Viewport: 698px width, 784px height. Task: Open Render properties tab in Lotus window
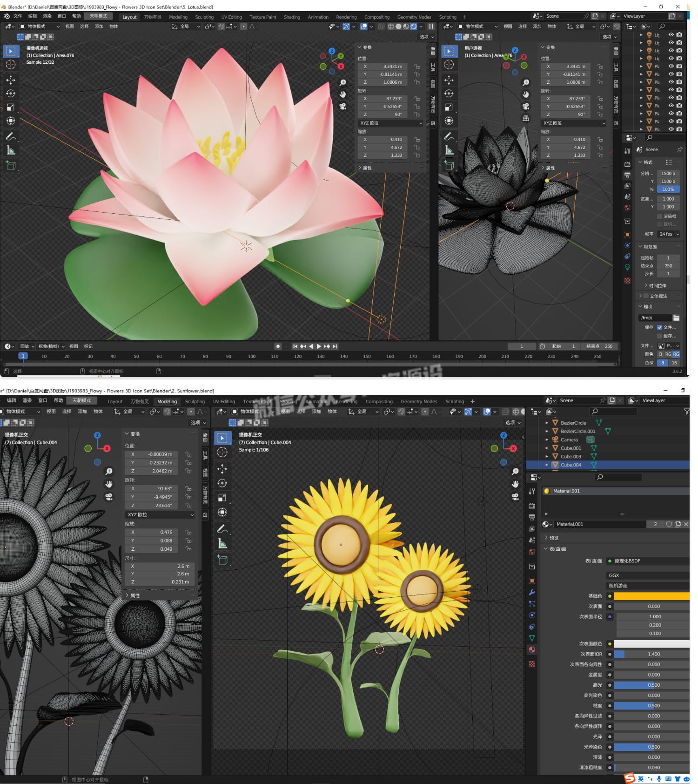(627, 164)
